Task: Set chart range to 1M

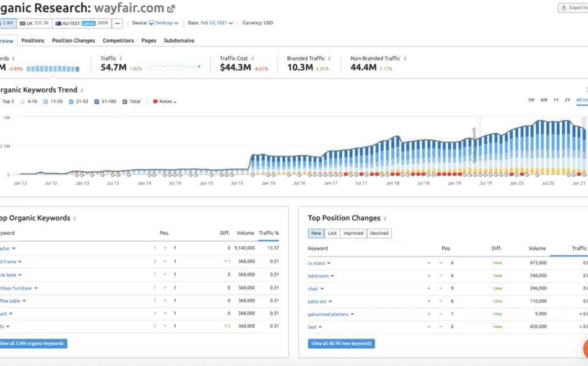Action: (531, 100)
